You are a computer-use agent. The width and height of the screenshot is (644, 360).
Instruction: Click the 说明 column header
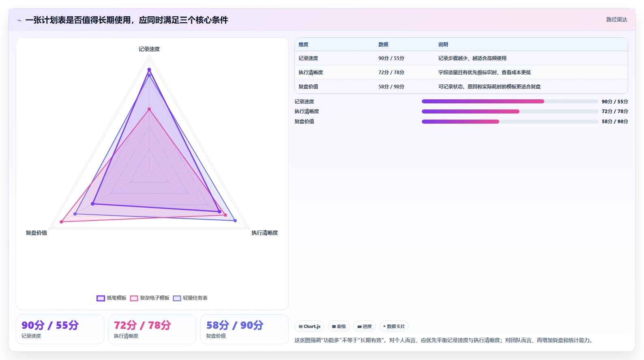(443, 45)
